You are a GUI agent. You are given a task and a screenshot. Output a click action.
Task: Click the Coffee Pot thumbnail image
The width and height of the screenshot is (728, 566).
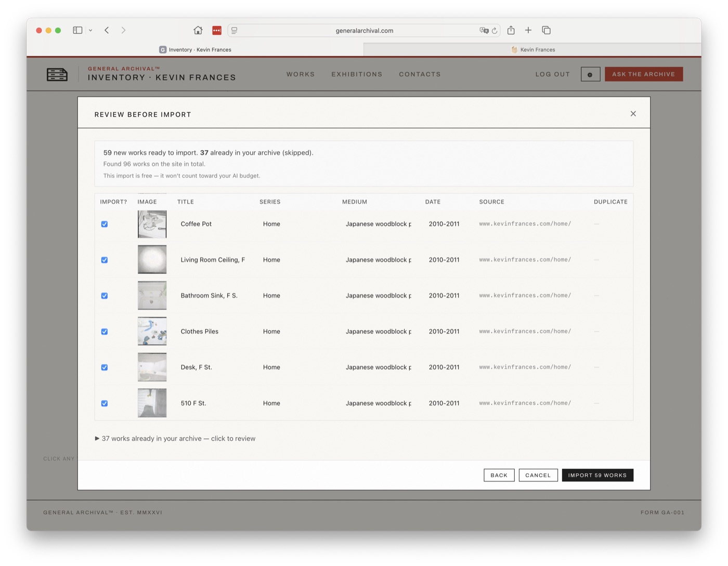click(152, 224)
